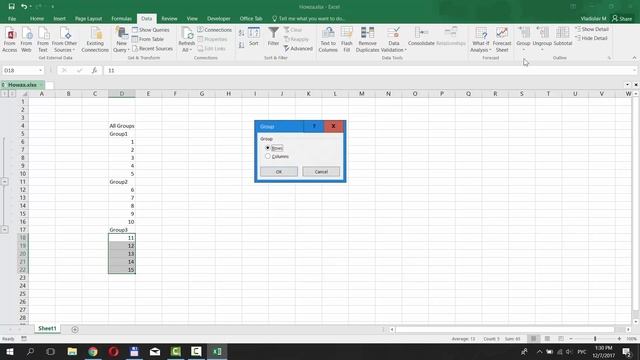Screen dimensions: 640x360
Task: Click From Text import icon
Action: tap(43, 40)
